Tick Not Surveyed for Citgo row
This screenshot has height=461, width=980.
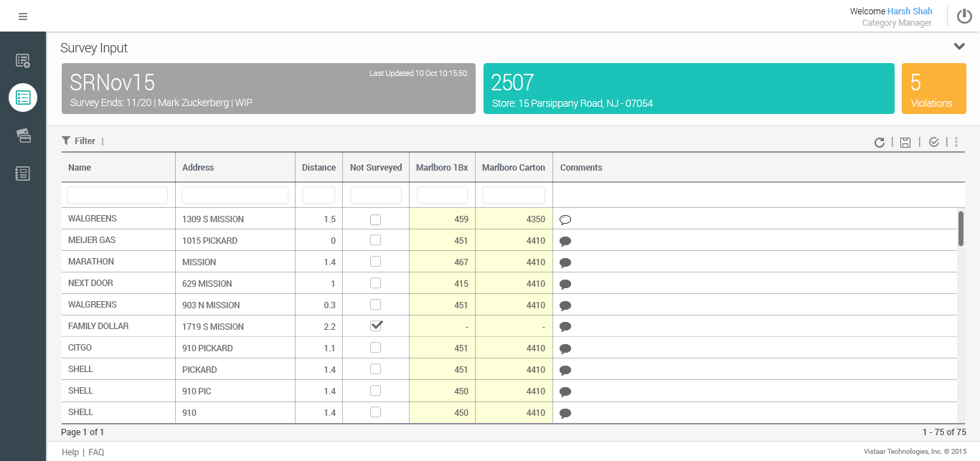pyautogui.click(x=375, y=348)
